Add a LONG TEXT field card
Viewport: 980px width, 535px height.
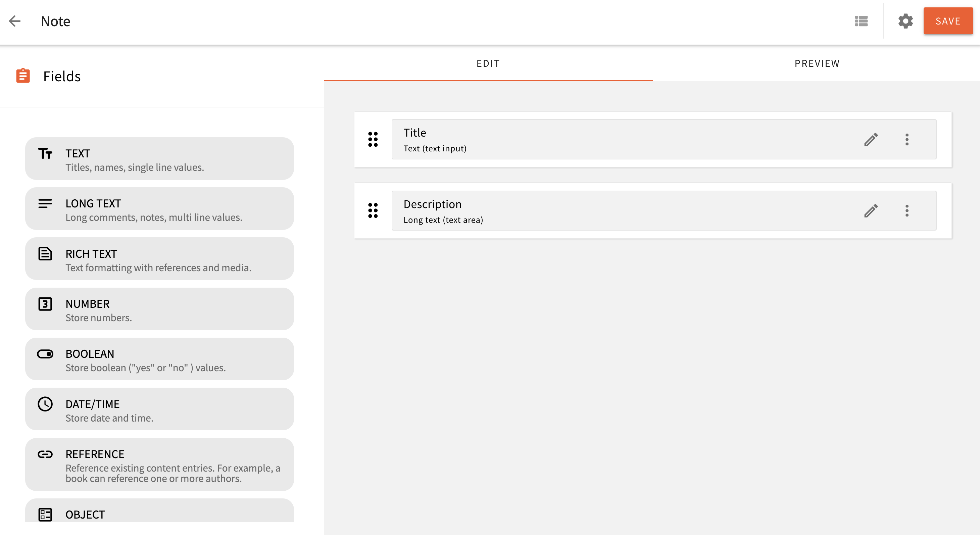pos(159,208)
